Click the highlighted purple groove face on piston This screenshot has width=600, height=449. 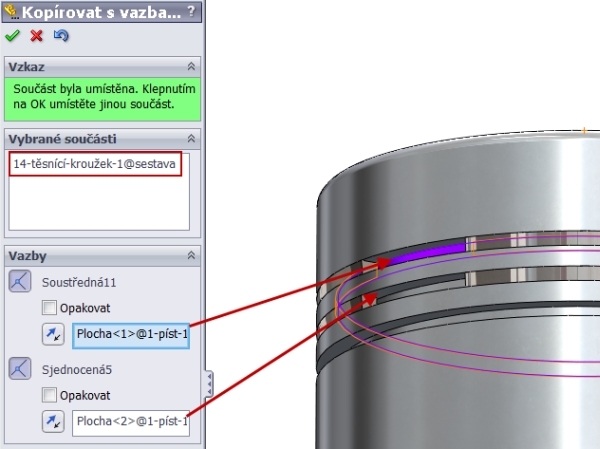pyautogui.click(x=428, y=253)
